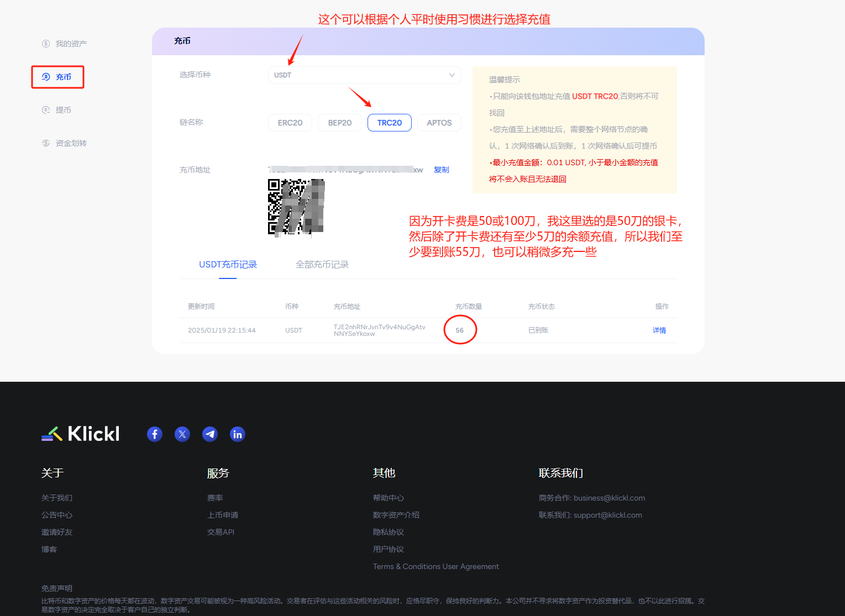Select the ERC20 chain option

click(x=290, y=123)
